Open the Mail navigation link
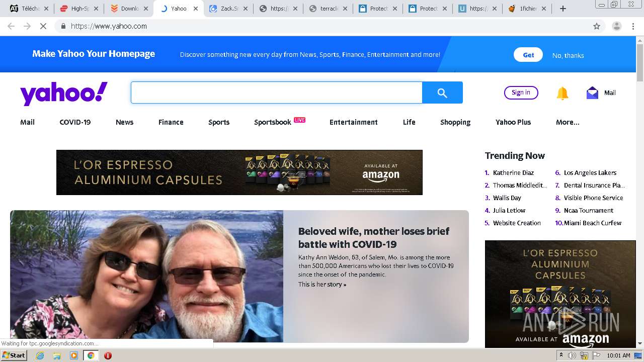Viewport: 644px width, 362px height. [27, 122]
